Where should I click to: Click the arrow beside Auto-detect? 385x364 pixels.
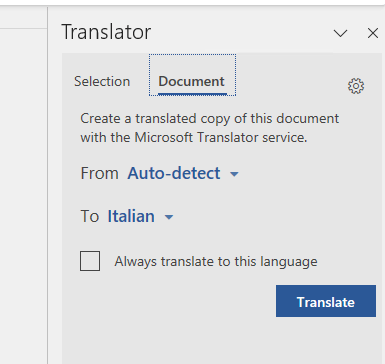pos(234,174)
